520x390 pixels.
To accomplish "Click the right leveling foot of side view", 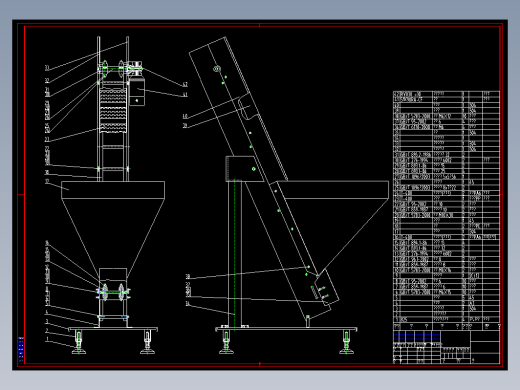I will point(346,342).
